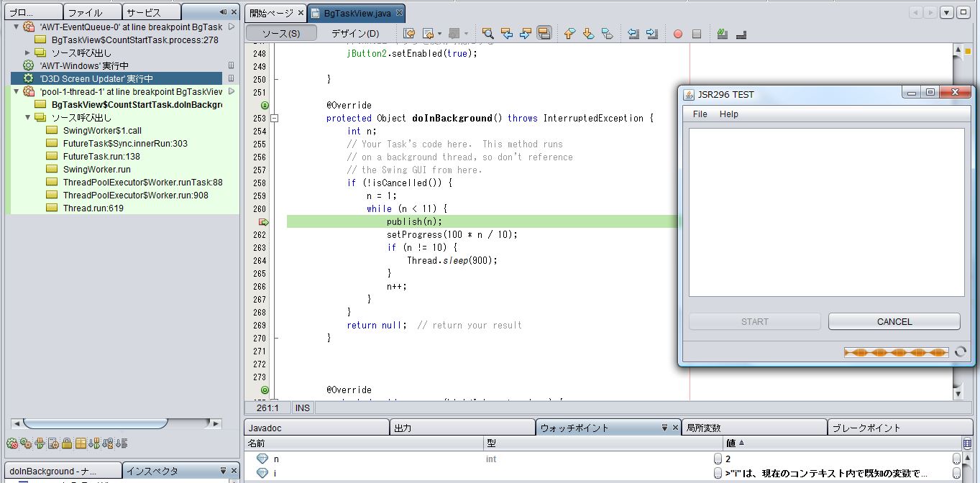Collapse the doInBackground method fold at line 253
The height and width of the screenshot is (483, 980).
274,118
